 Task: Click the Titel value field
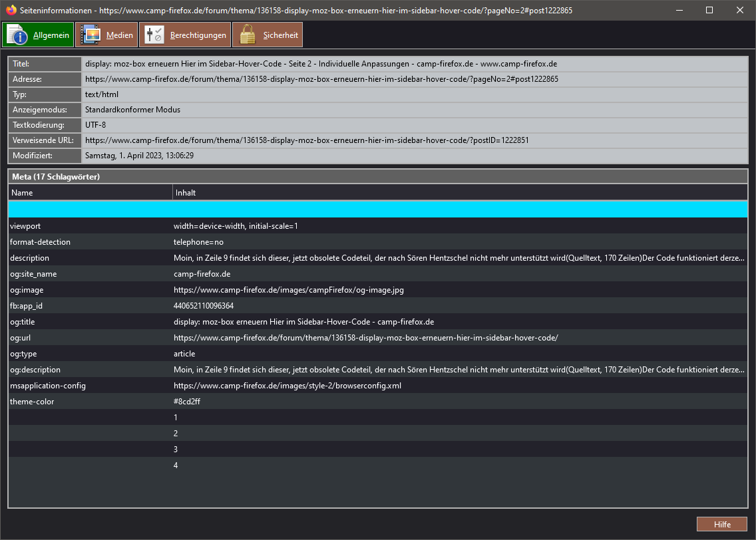tap(413, 64)
